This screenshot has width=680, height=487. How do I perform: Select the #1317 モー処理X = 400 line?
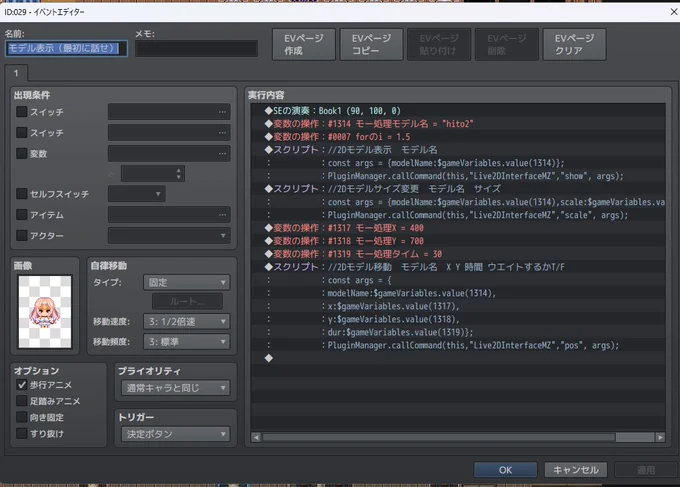click(458, 228)
